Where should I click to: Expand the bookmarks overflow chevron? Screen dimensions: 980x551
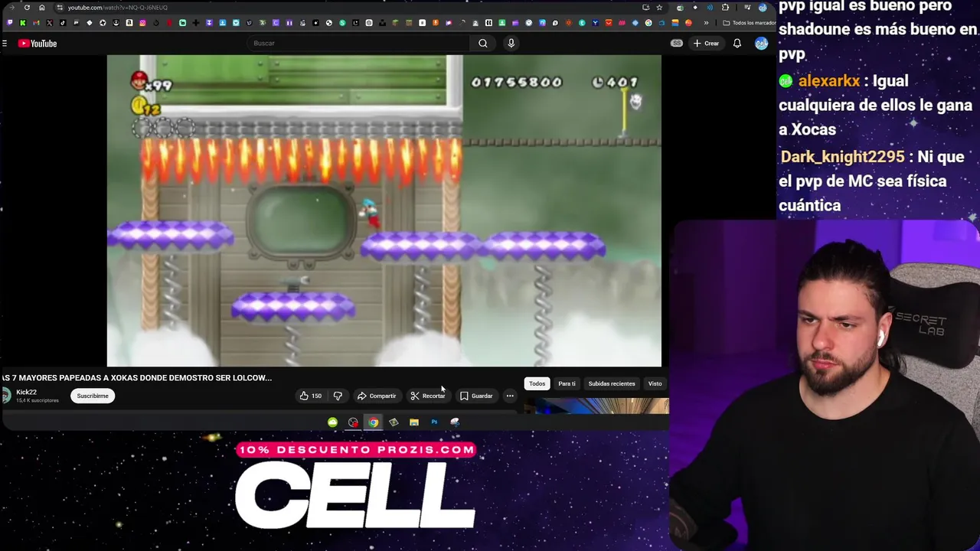point(706,23)
